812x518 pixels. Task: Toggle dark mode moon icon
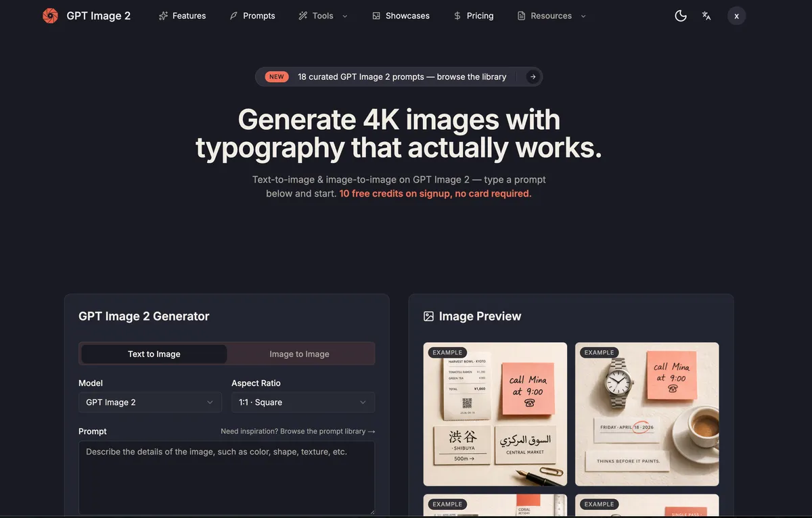click(681, 16)
